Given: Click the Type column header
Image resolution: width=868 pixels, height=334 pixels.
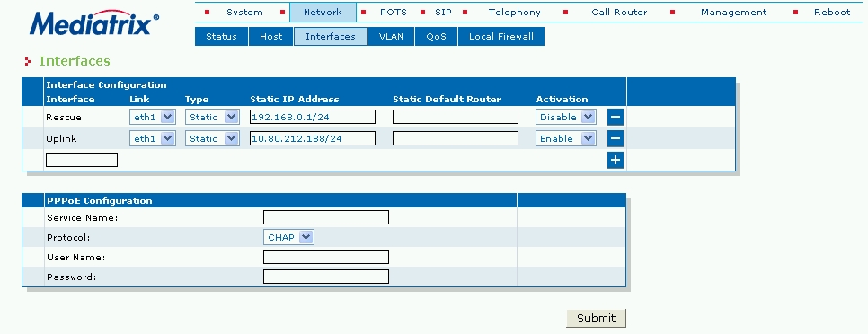Looking at the screenshot, I should 197,100.
